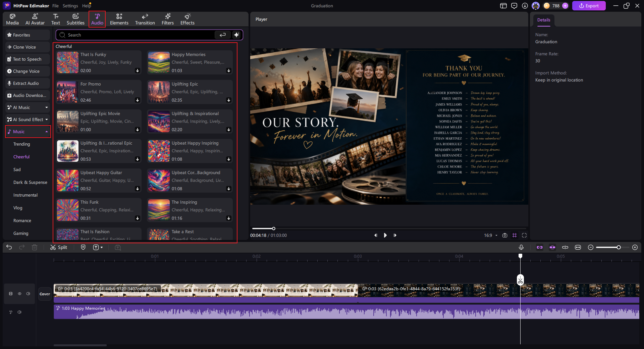Image resolution: width=644 pixels, height=349 pixels.
Task: Fit the timeline to window width
Action: pos(578,247)
